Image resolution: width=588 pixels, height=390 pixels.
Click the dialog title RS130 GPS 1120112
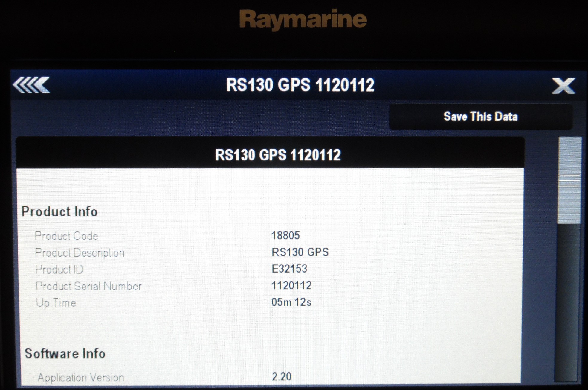(x=300, y=85)
